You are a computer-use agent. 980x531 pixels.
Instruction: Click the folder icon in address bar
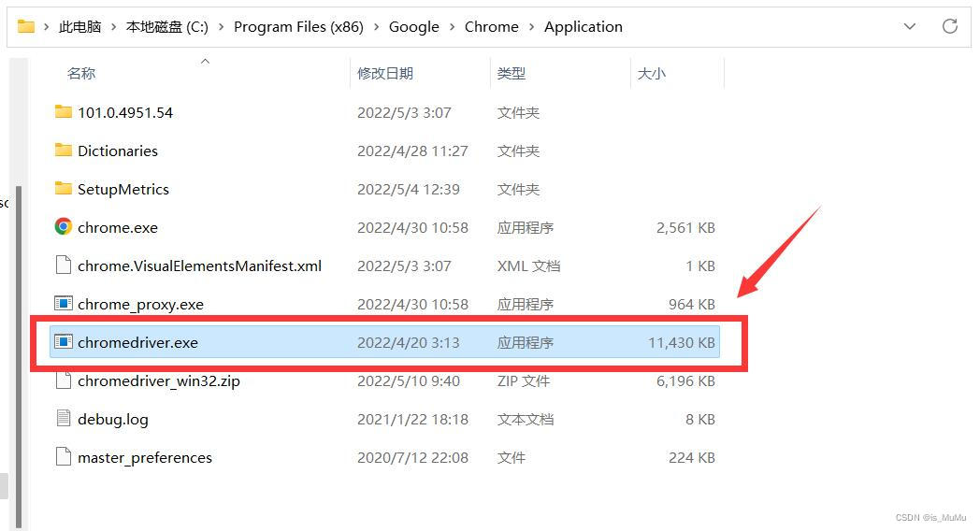[x=25, y=27]
